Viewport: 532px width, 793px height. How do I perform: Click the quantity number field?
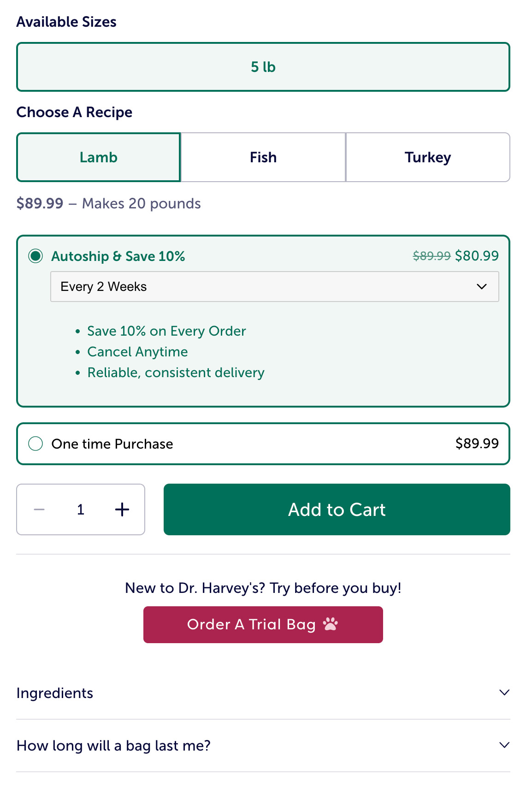coord(81,509)
